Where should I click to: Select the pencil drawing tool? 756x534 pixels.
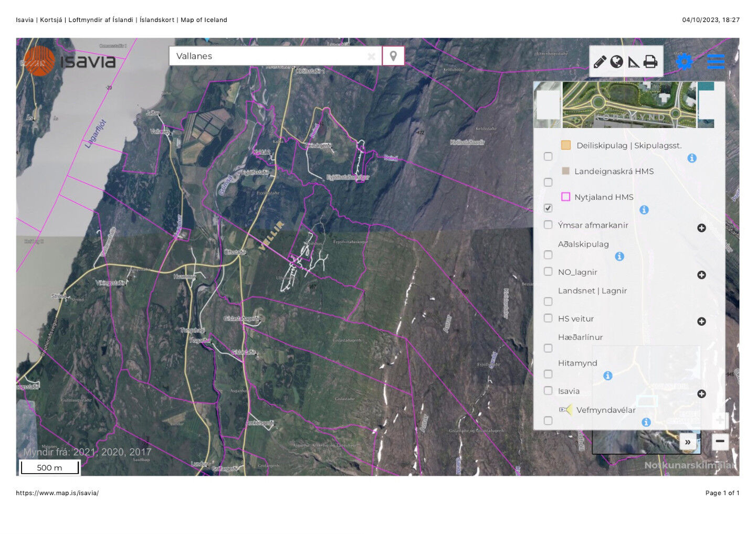coord(600,62)
